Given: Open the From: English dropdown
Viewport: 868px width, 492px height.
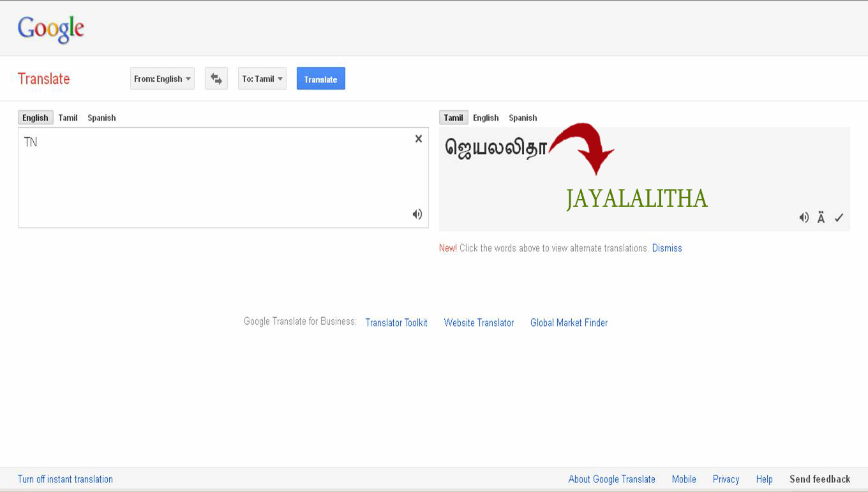Looking at the screenshot, I should tap(162, 79).
